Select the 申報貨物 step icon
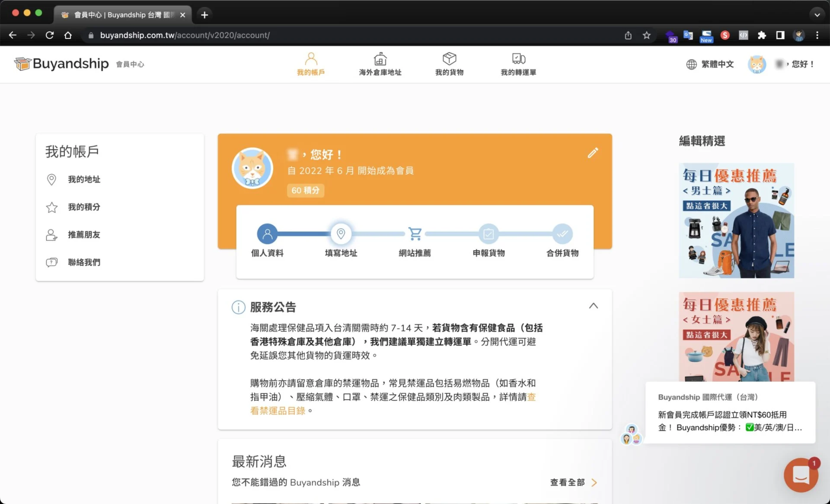Screen dimensions: 830x504 (488, 234)
